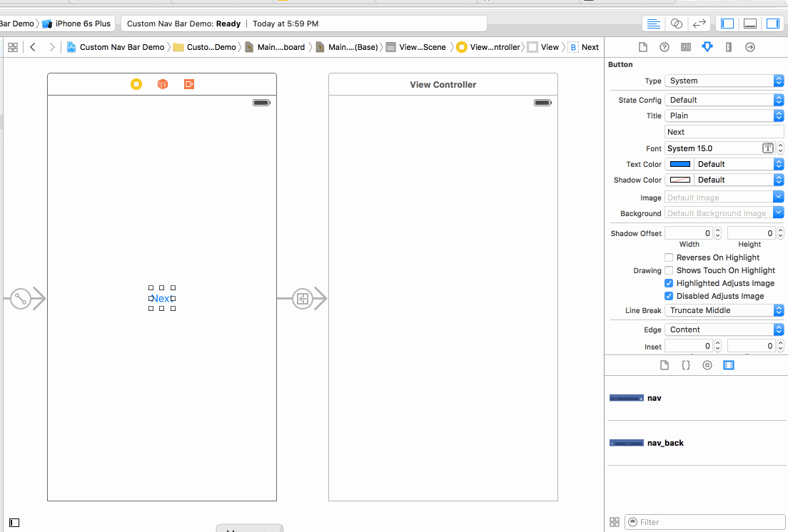Click the Main....board breadcrumb item
788x532 pixels.
(275, 47)
